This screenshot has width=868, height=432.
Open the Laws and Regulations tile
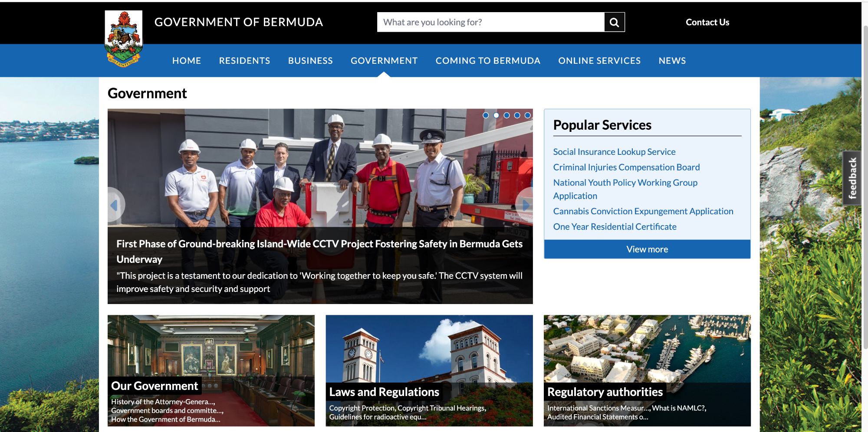[x=429, y=371]
